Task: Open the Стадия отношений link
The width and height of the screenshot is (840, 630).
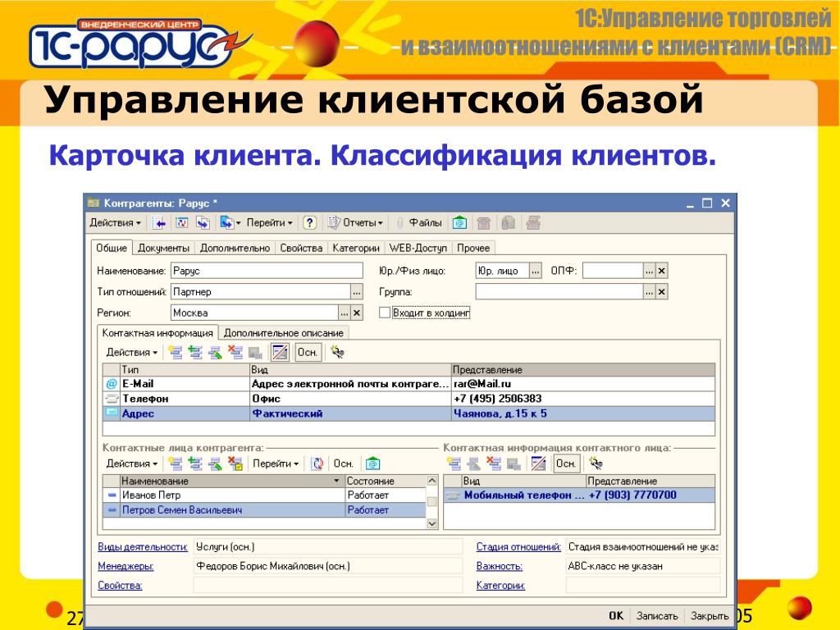Action: pyautogui.click(x=518, y=547)
